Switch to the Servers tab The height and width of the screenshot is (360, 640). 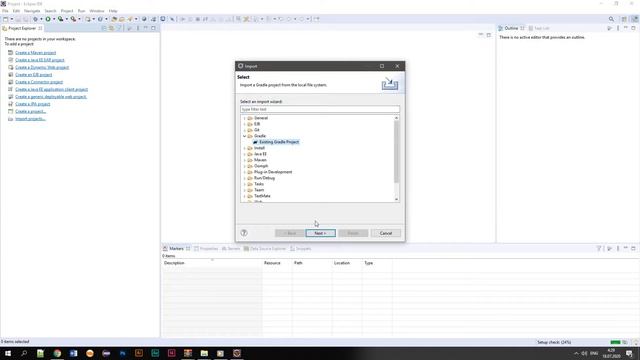[x=231, y=249]
